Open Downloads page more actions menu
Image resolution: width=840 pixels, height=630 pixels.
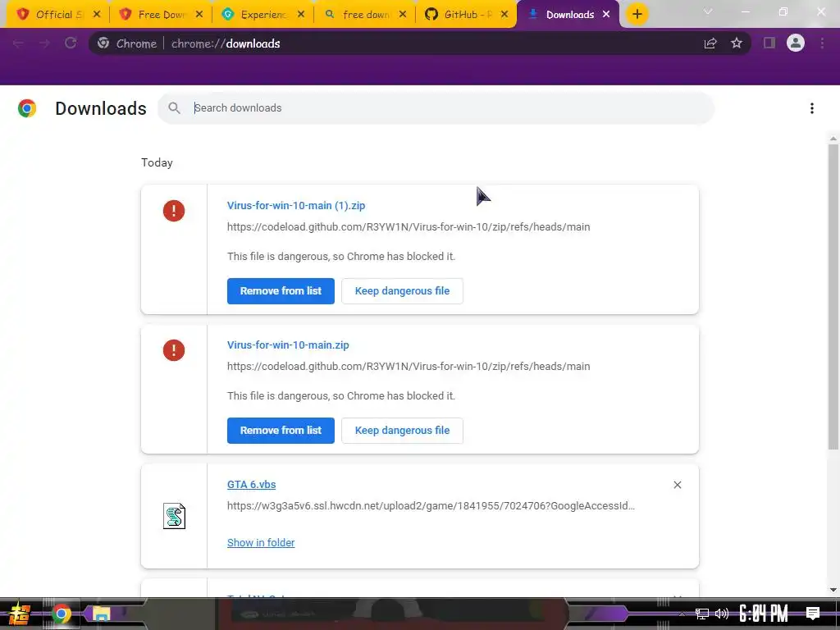pyautogui.click(x=812, y=108)
